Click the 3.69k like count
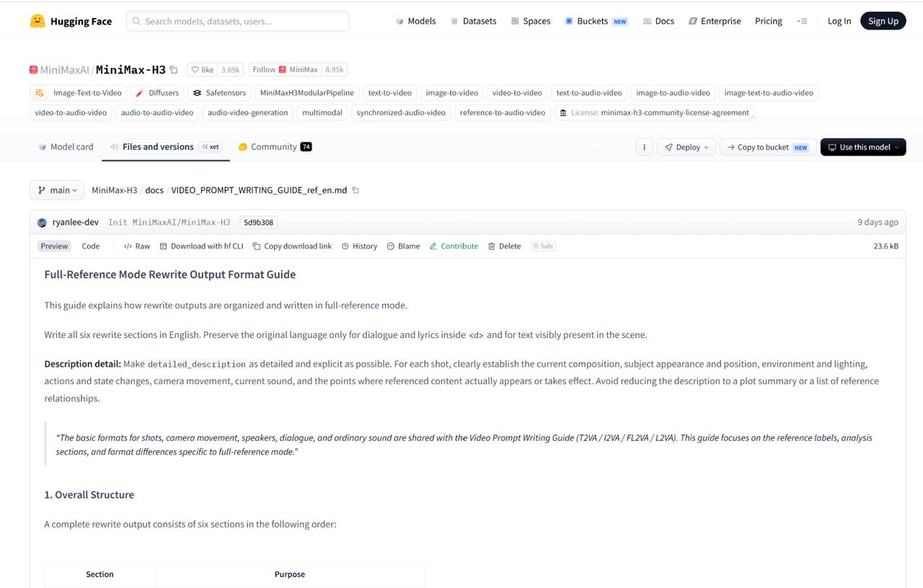The image size is (923, 588). pyautogui.click(x=231, y=70)
